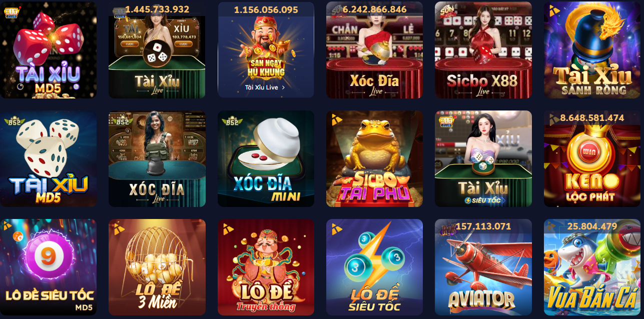This screenshot has height=319, width=644.
Task: Open Lô Đề Siêu Tốc lightning ball game
Action: click(374, 267)
